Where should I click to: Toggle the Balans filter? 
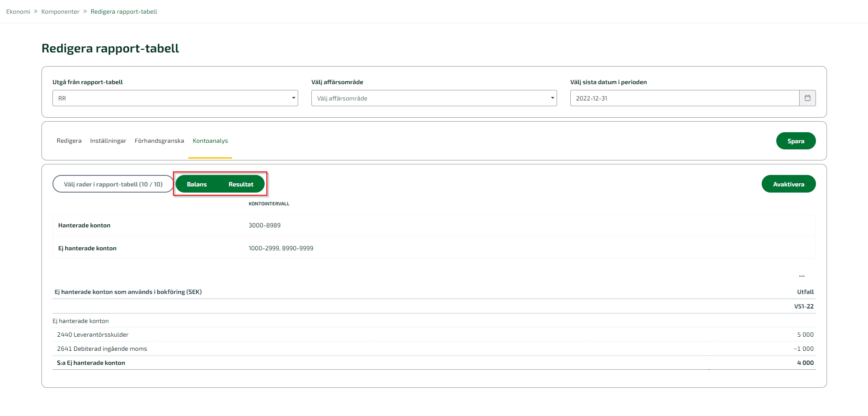[x=197, y=184]
